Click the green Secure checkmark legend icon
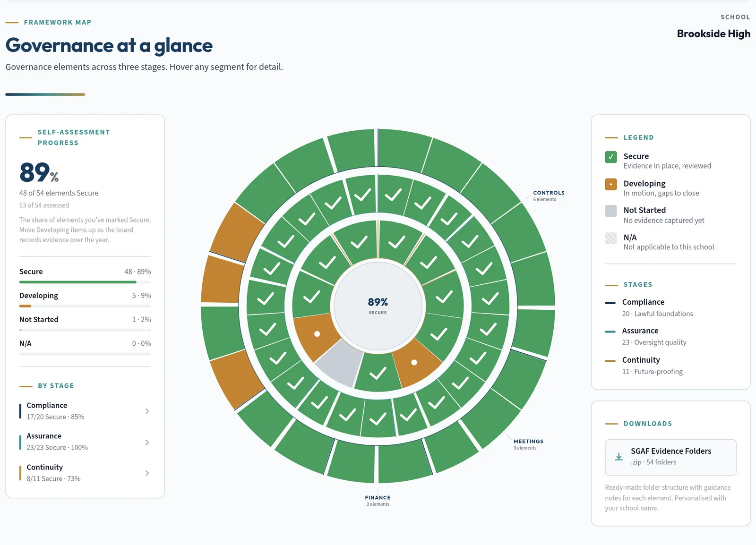This screenshot has width=756, height=545. click(611, 157)
